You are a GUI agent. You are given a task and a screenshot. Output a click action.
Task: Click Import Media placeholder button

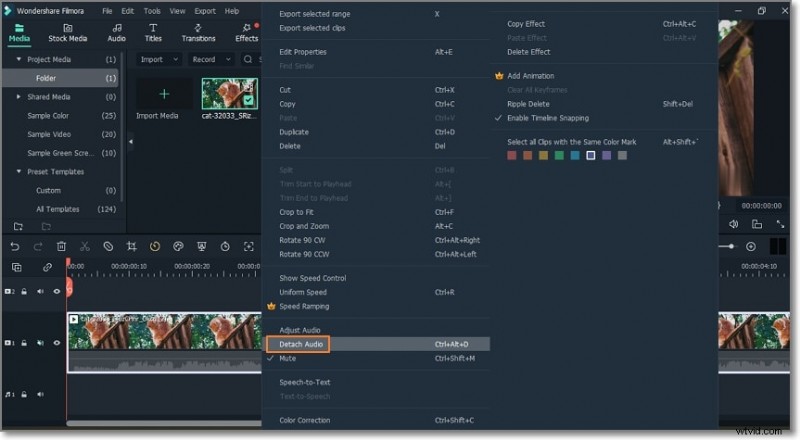click(x=164, y=94)
